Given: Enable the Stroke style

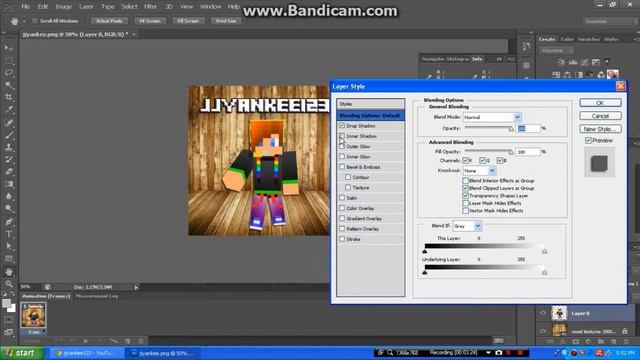Looking at the screenshot, I should 342,239.
